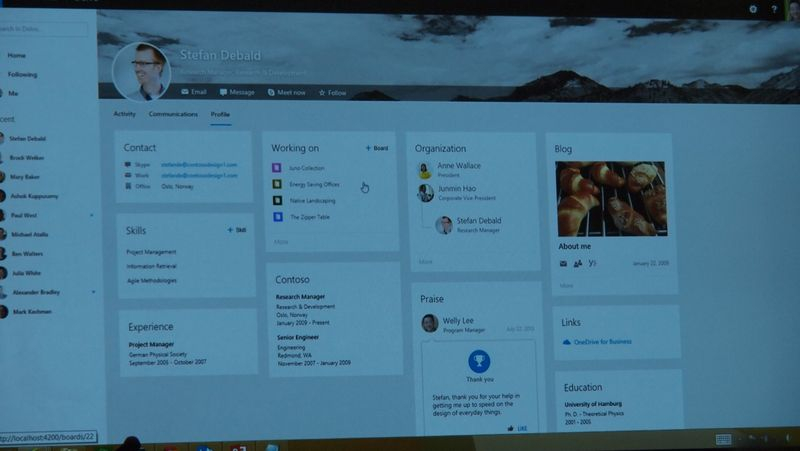Open the Juno Collection board icon
The height and width of the screenshot is (451, 800).
[x=277, y=167]
